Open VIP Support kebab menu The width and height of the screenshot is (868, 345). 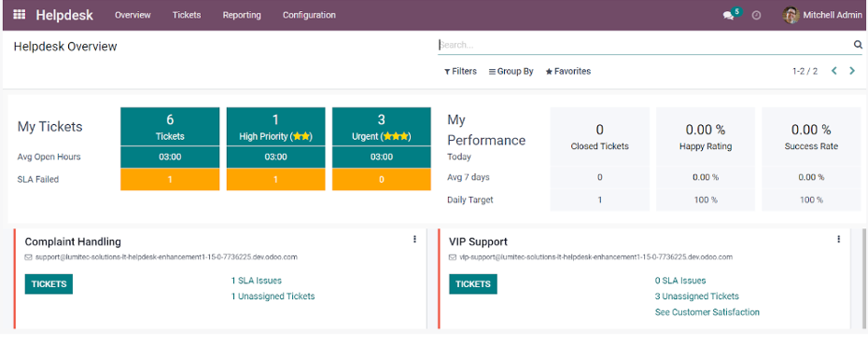click(839, 240)
